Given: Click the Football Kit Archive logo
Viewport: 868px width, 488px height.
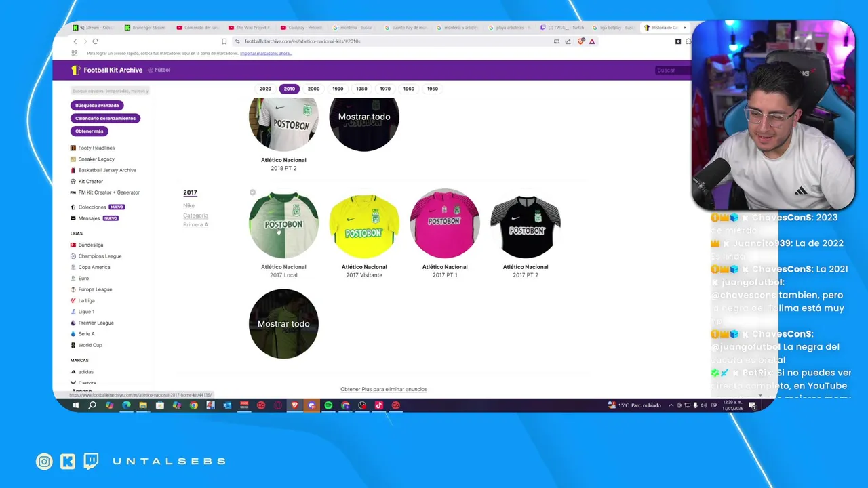Looking at the screenshot, I should [x=107, y=70].
